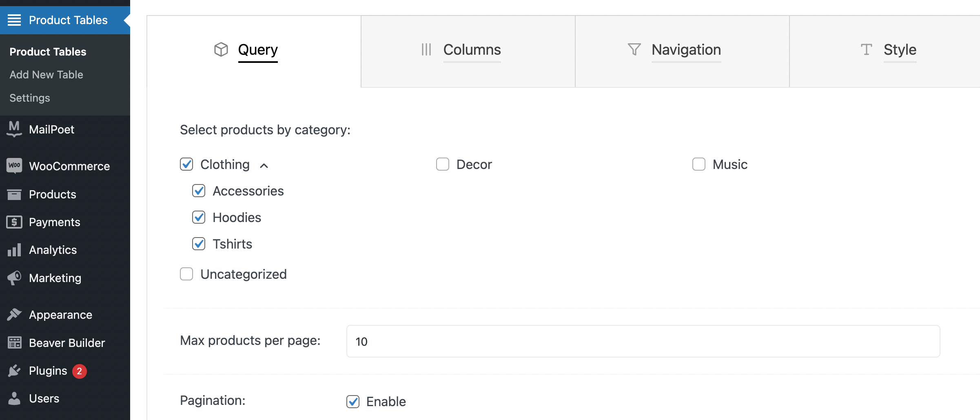Open Products via its archive icon
980x420 pixels.
coord(14,194)
